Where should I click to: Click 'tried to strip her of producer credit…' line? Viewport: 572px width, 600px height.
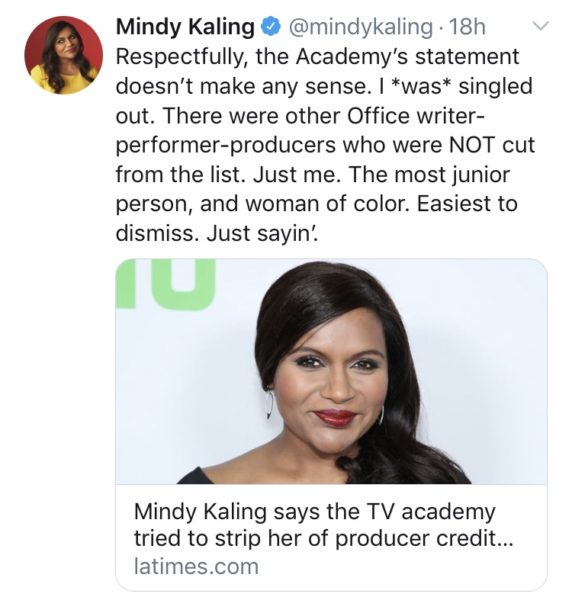(x=323, y=539)
